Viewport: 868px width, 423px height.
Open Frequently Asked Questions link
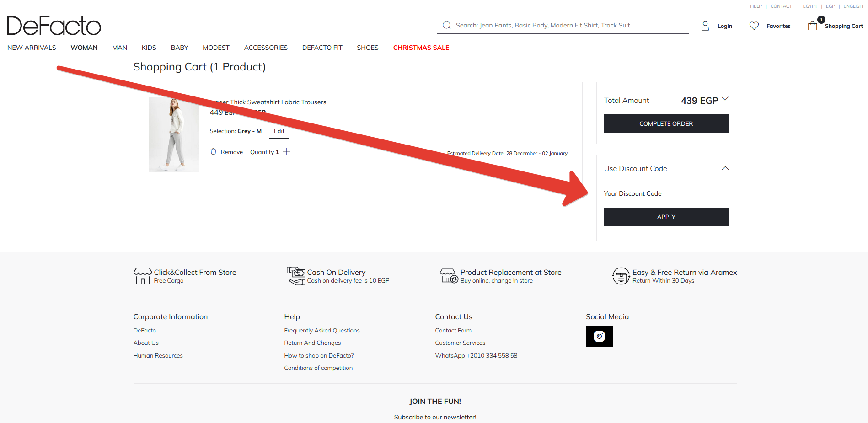[x=322, y=330]
